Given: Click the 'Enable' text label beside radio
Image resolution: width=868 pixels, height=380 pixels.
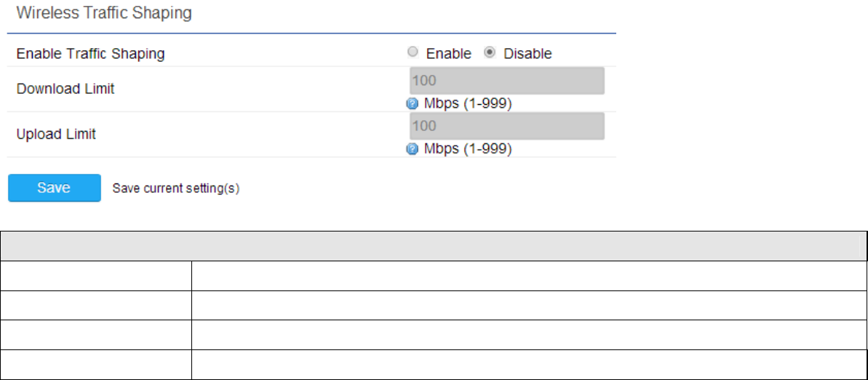Looking at the screenshot, I should pos(448,54).
